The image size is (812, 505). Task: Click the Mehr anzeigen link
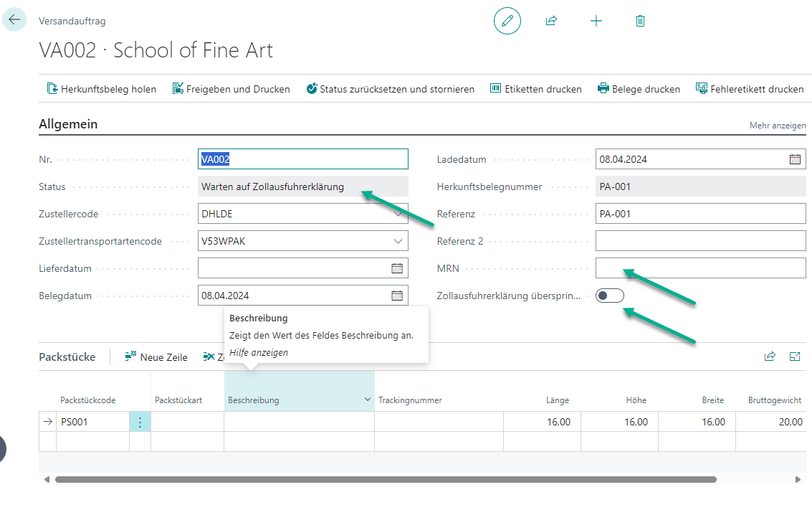click(778, 126)
